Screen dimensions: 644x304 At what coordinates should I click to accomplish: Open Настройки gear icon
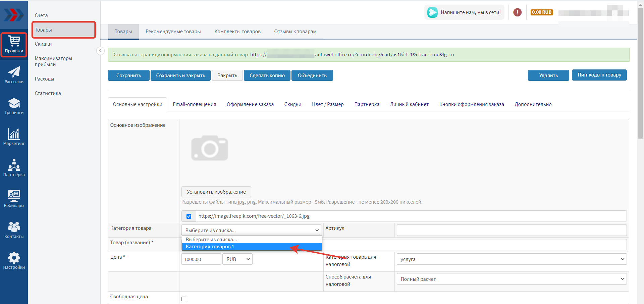(x=14, y=261)
